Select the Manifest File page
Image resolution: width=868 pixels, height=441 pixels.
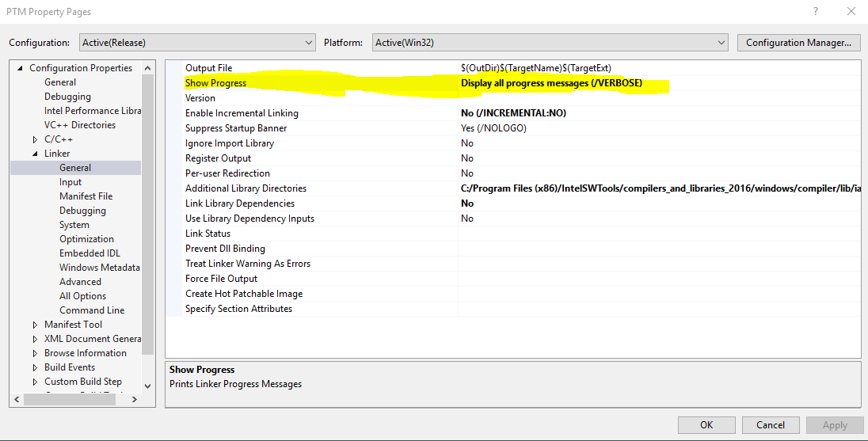(86, 196)
